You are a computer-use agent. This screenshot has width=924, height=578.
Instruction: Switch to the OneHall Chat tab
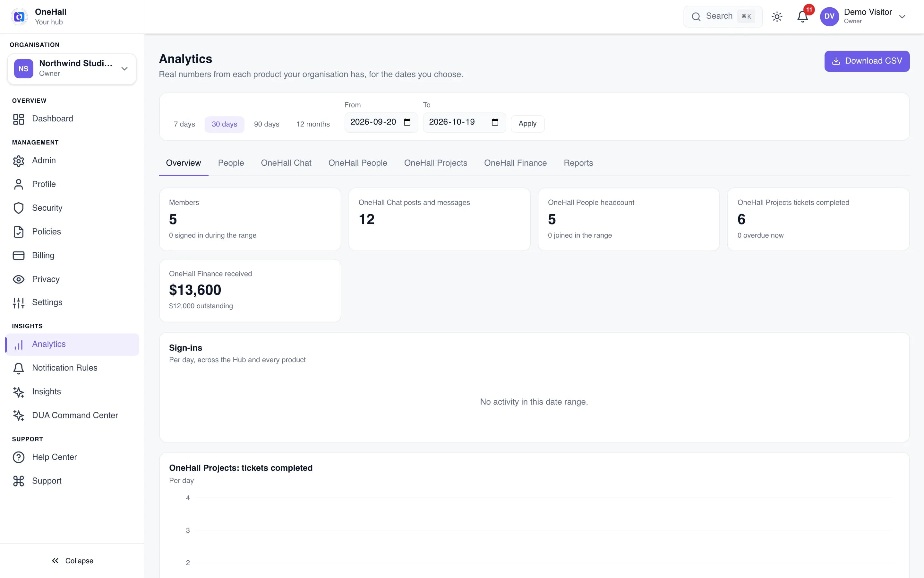(x=286, y=163)
